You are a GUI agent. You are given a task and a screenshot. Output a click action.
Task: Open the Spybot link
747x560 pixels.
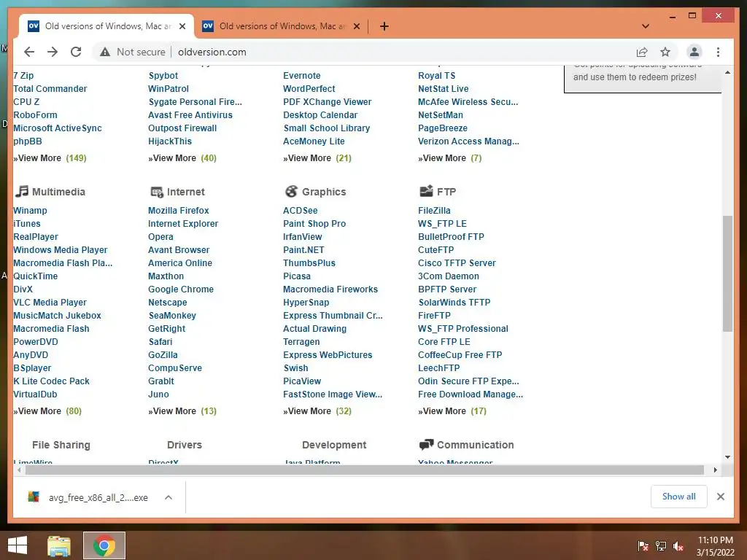click(x=163, y=76)
